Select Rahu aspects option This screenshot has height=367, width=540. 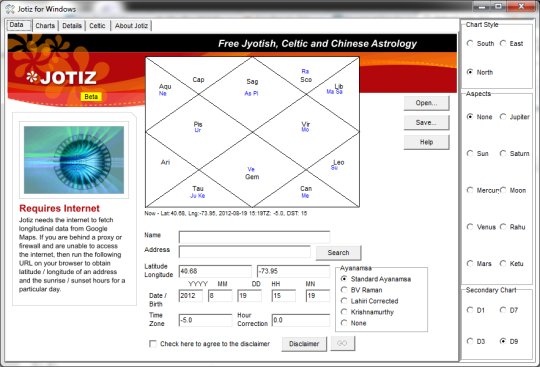coord(512,227)
